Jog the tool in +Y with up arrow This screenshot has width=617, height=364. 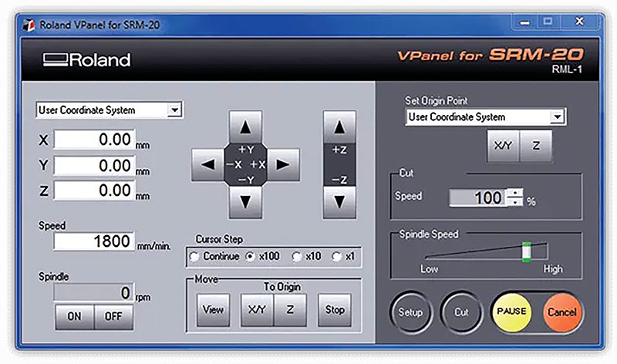pos(245,126)
